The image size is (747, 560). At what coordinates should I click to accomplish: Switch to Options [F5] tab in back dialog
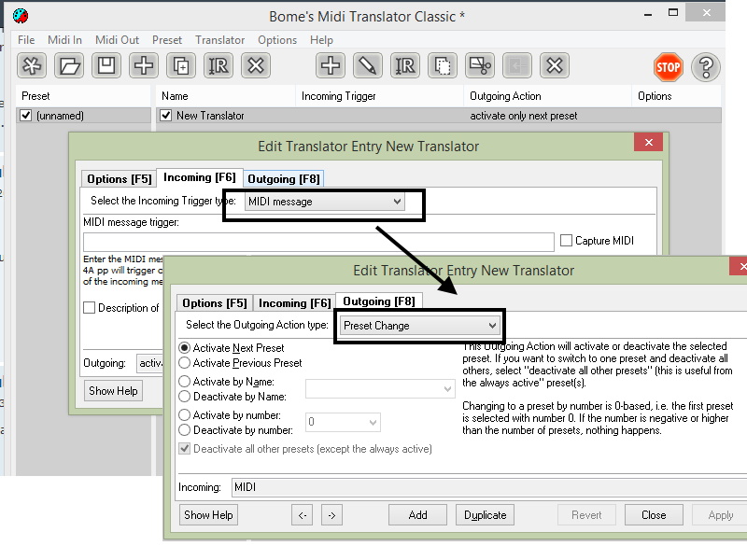[120, 179]
